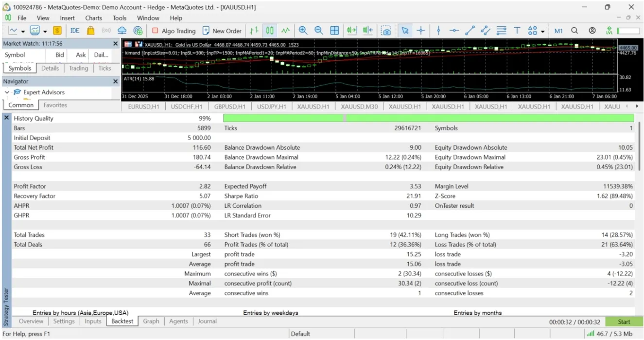Image resolution: width=644 pixels, height=340 pixels.
Task: Select the trendline drawing tool
Action: [470, 31]
